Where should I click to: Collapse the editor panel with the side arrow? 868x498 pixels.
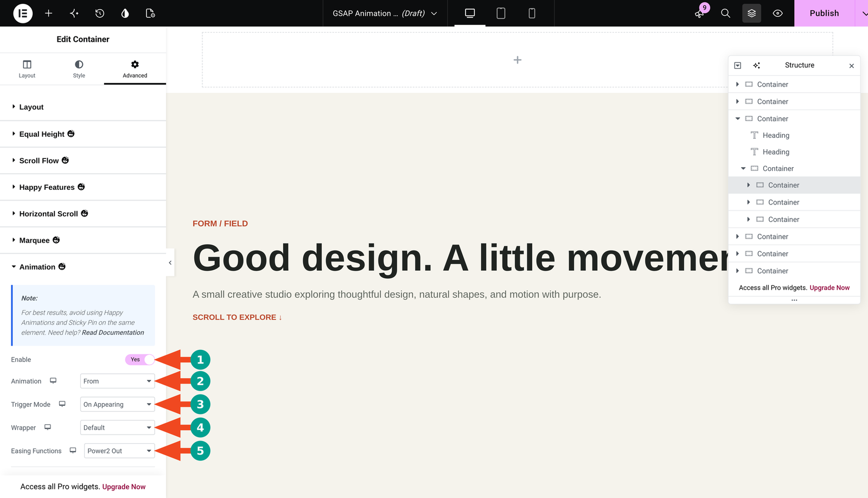170,263
